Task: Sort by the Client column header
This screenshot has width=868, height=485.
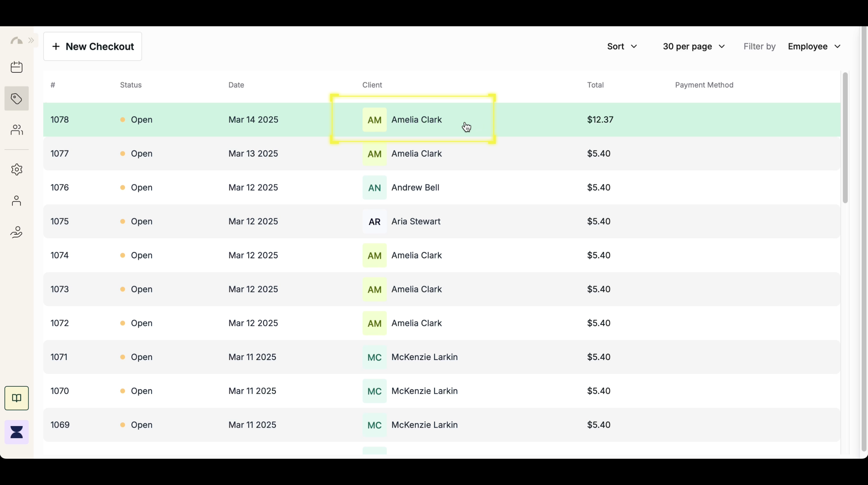Action: pyautogui.click(x=372, y=85)
